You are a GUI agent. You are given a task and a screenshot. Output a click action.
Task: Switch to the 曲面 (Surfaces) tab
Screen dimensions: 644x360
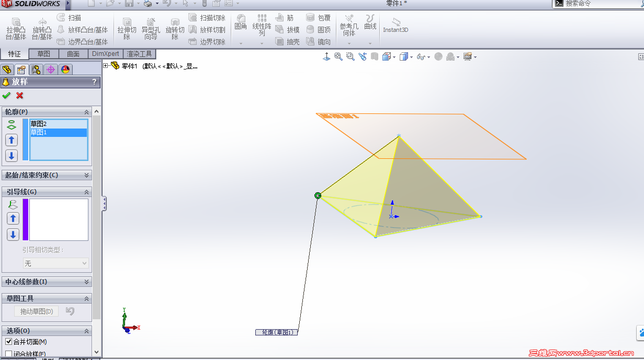point(73,54)
